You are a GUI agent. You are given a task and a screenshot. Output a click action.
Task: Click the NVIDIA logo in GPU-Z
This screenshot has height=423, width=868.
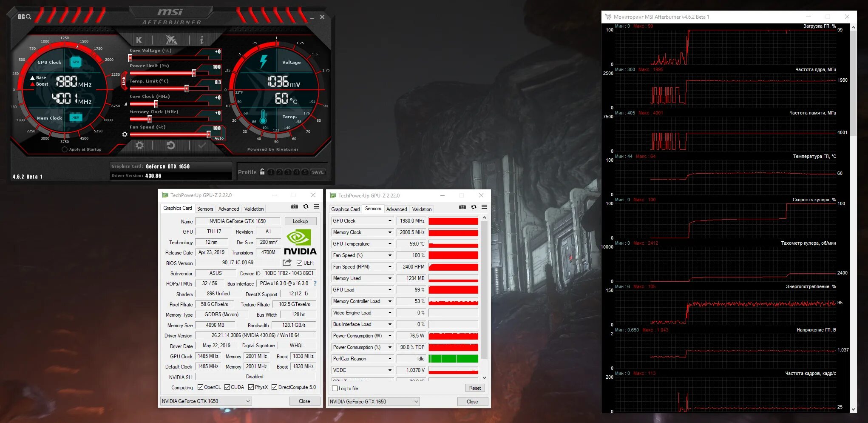pos(300,242)
